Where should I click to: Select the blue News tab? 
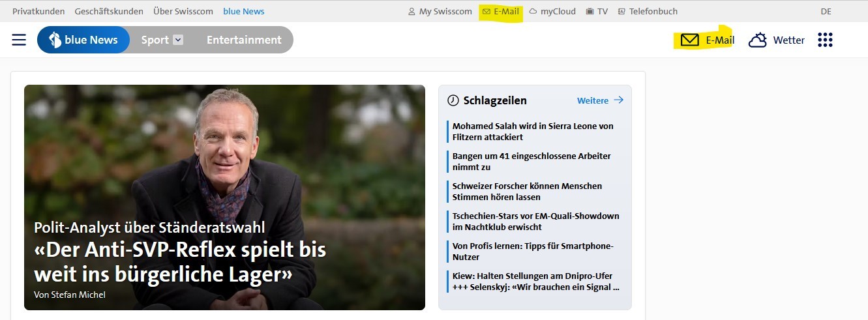click(x=83, y=40)
